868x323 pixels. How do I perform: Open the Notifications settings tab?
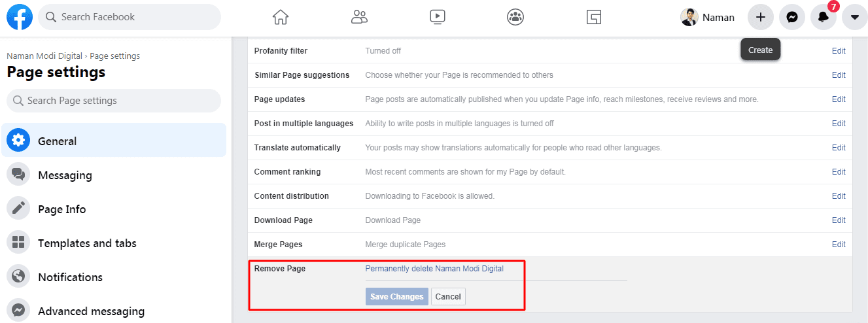(114, 277)
